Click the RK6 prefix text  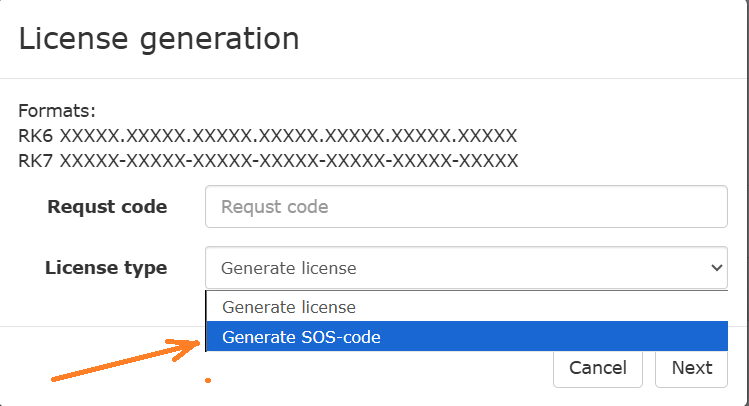pos(35,135)
